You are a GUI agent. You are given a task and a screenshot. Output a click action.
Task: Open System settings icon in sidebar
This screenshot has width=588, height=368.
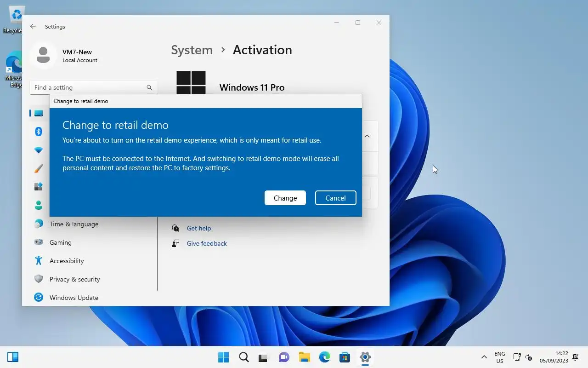coord(39,113)
